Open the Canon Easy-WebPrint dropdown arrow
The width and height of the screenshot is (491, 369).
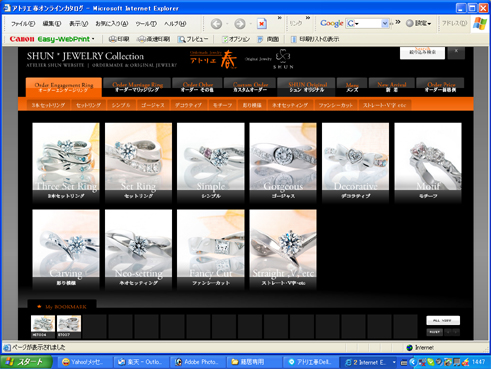[x=93, y=39]
